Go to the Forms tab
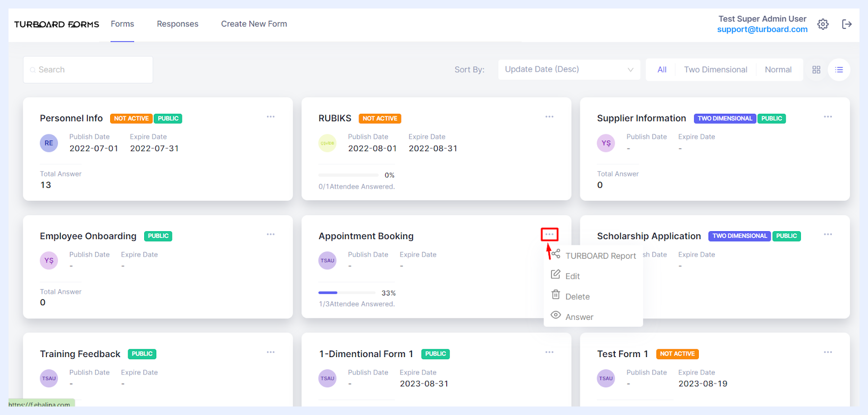 pyautogui.click(x=122, y=24)
